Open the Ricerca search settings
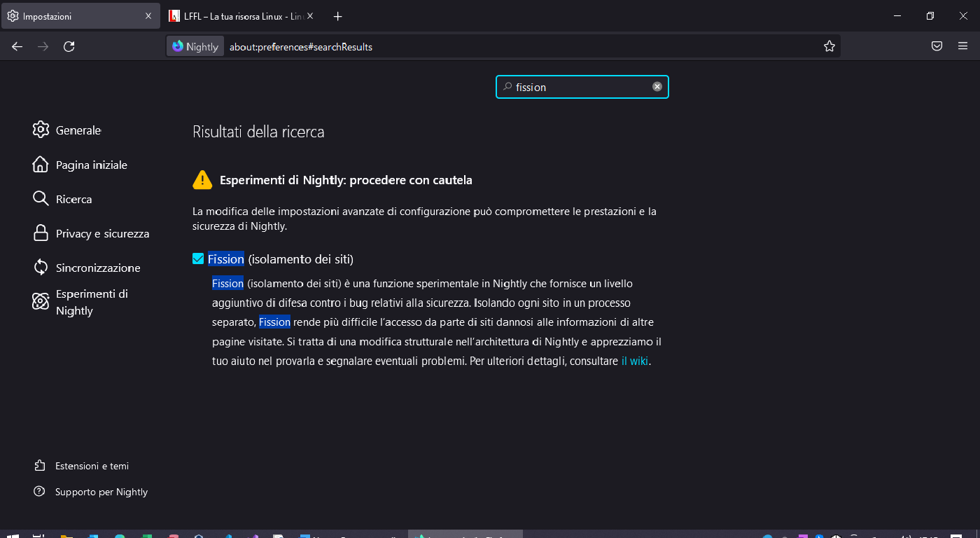The height and width of the screenshot is (538, 980). (x=73, y=199)
